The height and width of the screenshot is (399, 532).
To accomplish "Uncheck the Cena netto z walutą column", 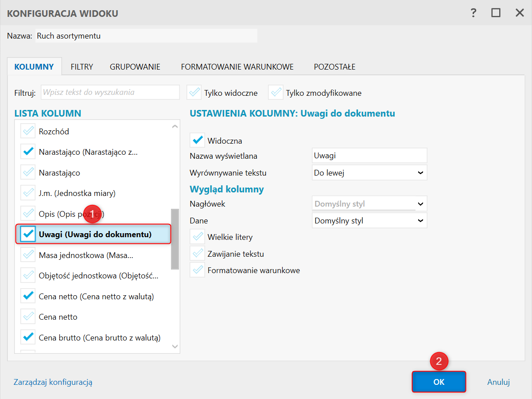I will click(28, 296).
